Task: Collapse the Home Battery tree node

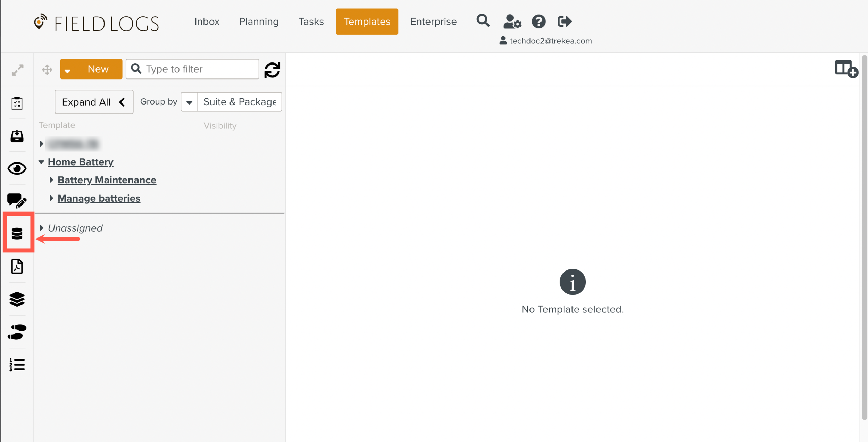Action: 41,162
